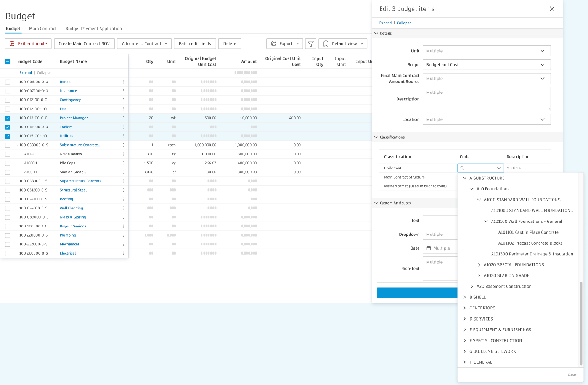Screen dimensions: 588x385
Task: Open the Scope dropdown showing Budget and Cost
Action: (x=487, y=65)
